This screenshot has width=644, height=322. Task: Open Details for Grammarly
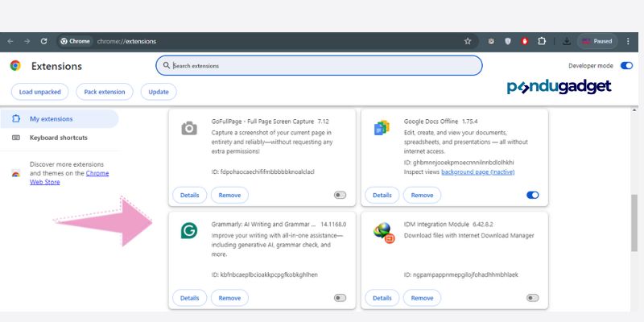(189, 298)
